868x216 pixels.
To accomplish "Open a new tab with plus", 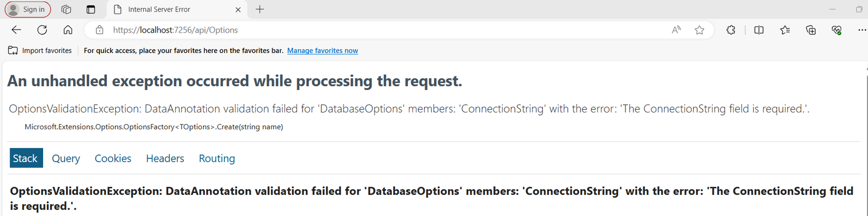I will coord(260,9).
